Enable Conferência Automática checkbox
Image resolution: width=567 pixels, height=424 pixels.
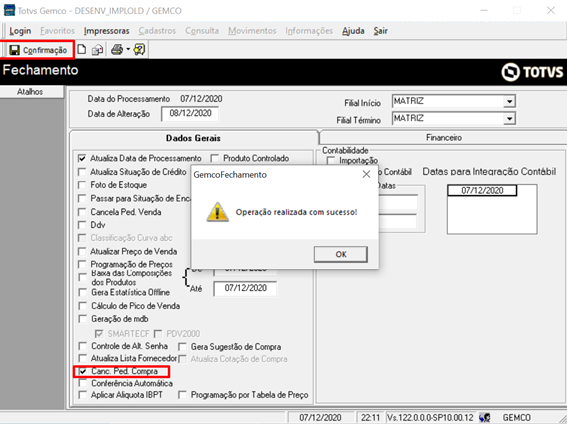click(x=83, y=383)
